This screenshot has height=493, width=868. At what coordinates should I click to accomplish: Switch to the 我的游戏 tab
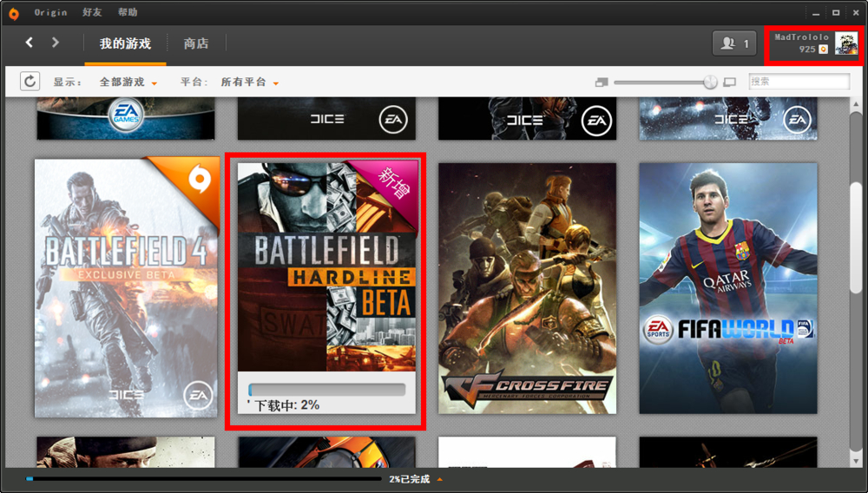pyautogui.click(x=125, y=43)
